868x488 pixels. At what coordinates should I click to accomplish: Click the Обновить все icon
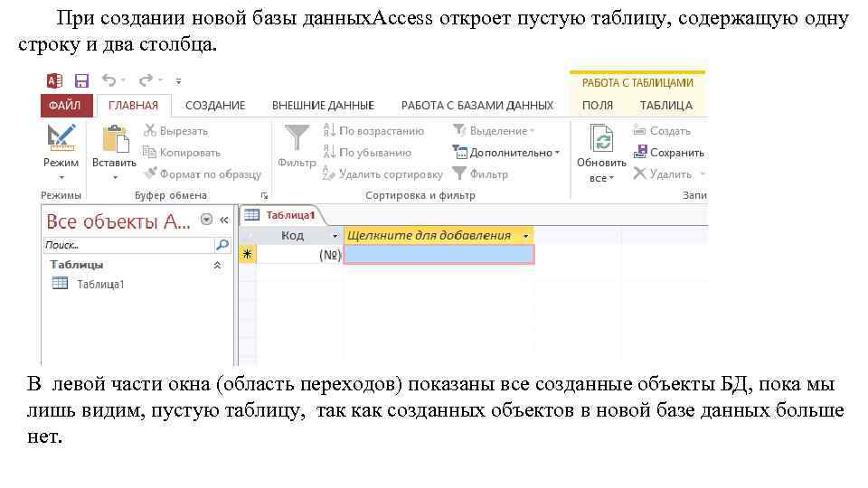pos(601,138)
